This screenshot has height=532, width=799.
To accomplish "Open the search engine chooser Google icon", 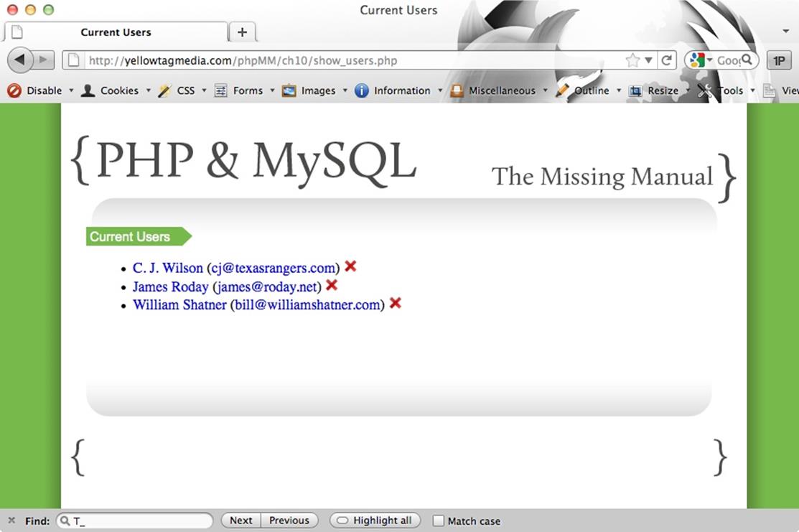I will click(696, 60).
